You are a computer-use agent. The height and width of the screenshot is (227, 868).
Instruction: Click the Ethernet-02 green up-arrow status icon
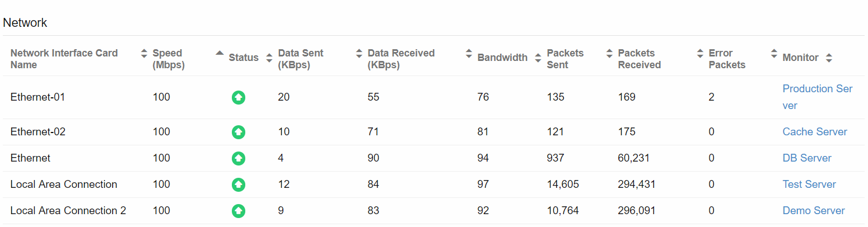coord(239,133)
